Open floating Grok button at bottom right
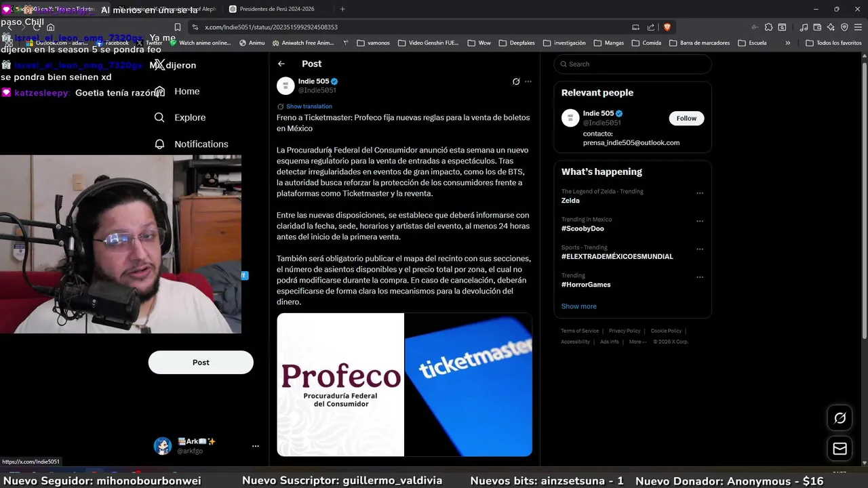The width and height of the screenshot is (868, 488). pyautogui.click(x=840, y=418)
